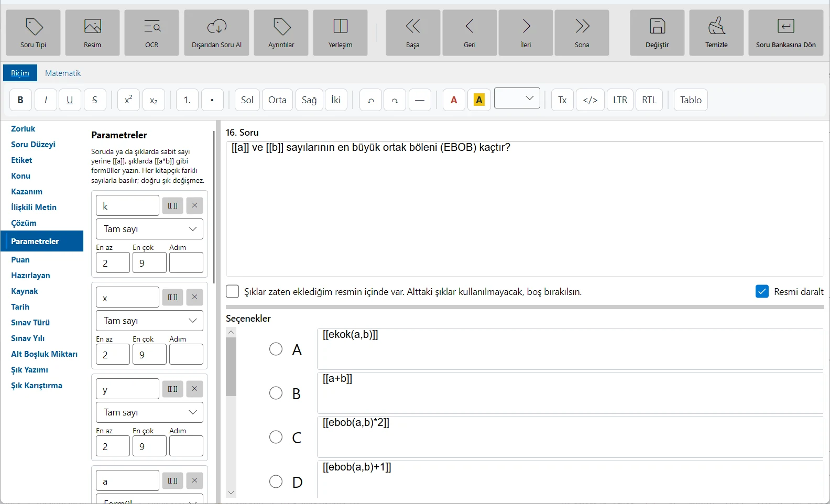Import with Dışarıdan Soru Al
Image resolution: width=830 pixels, height=504 pixels.
[217, 32]
